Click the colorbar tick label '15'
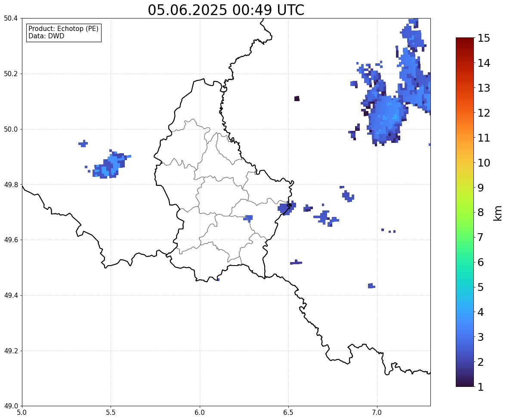Viewport: 507px width, 420px height. 484,38
